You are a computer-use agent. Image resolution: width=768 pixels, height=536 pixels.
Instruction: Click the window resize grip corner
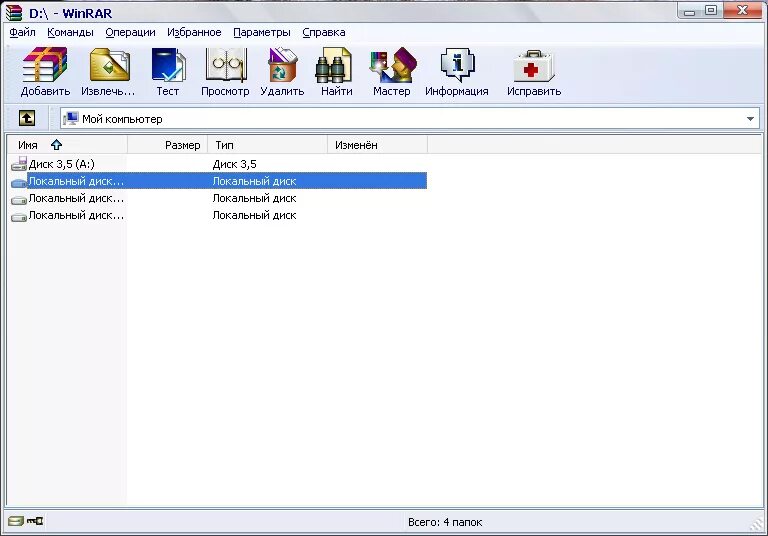coord(756,524)
